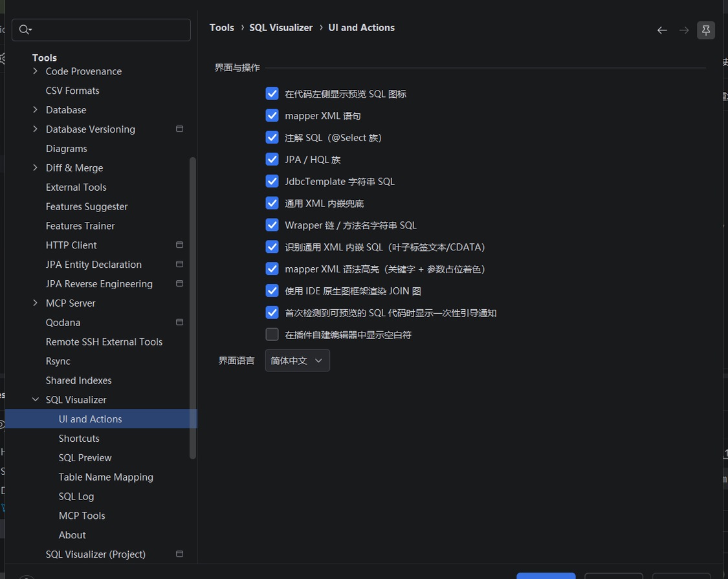This screenshot has height=579, width=728.
Task: Open JPA Reverse Engineering settings
Action: 99,284
